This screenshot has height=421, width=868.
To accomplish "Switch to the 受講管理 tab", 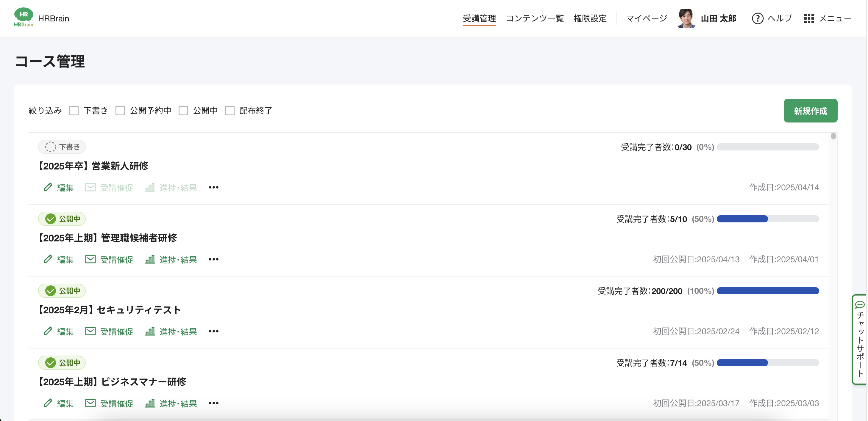I will pos(479,18).
